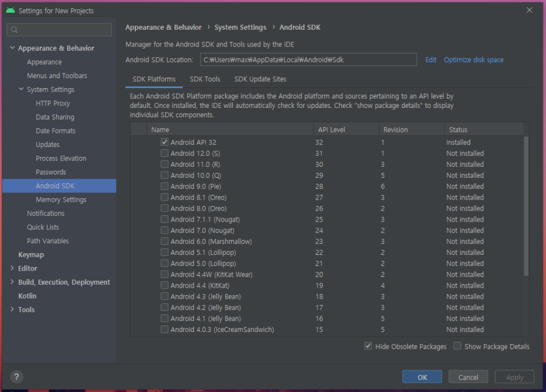The width and height of the screenshot is (546, 392).
Task: Uncheck the Android API 32 checkbox
Action: pos(164,142)
